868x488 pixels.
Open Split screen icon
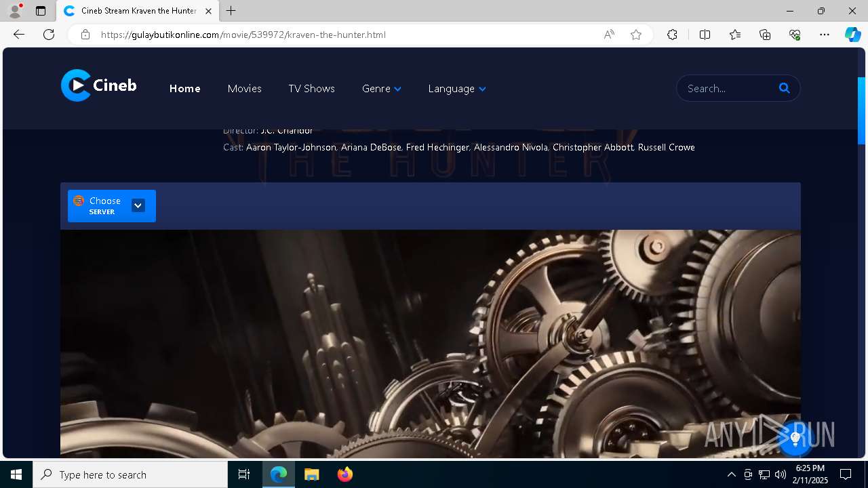pyautogui.click(x=705, y=35)
